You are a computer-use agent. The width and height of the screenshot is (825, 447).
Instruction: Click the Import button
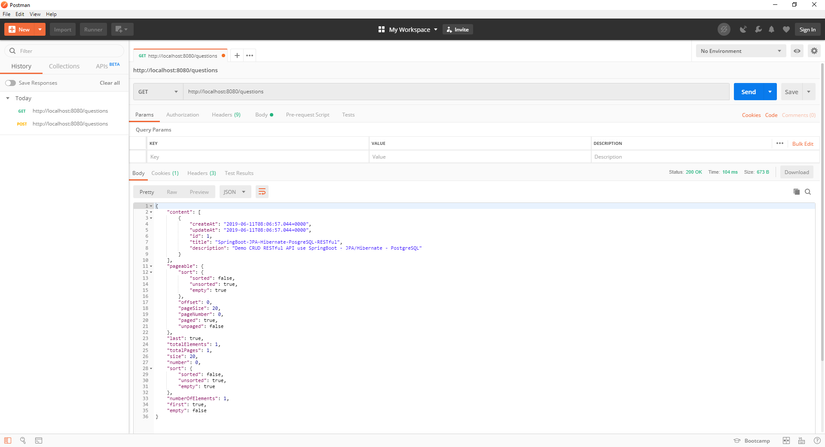[x=63, y=29]
